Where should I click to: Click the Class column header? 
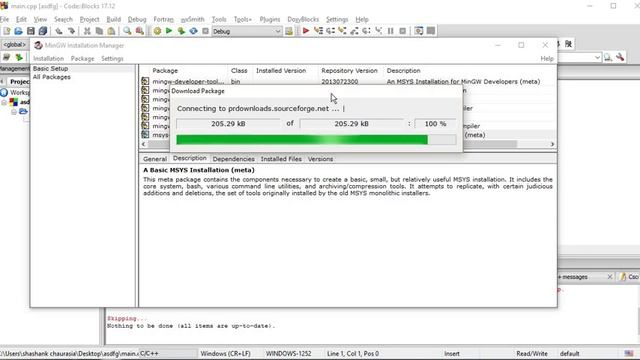click(x=239, y=71)
